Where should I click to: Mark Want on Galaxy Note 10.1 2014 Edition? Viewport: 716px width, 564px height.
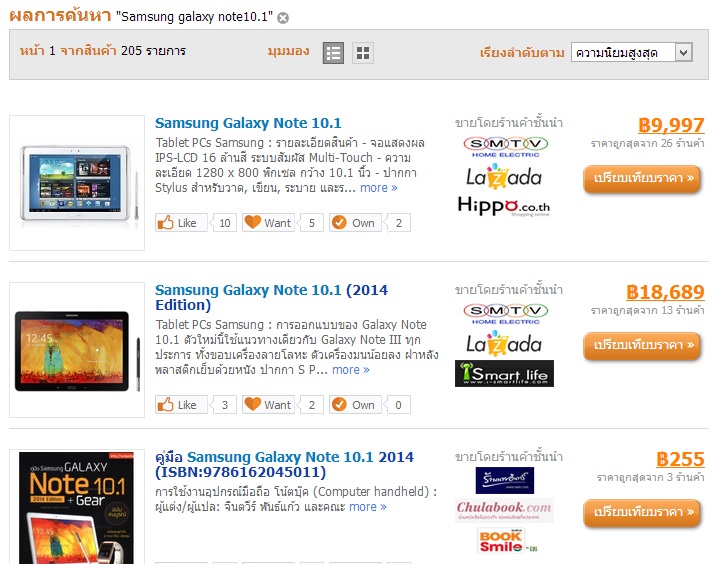click(x=268, y=405)
